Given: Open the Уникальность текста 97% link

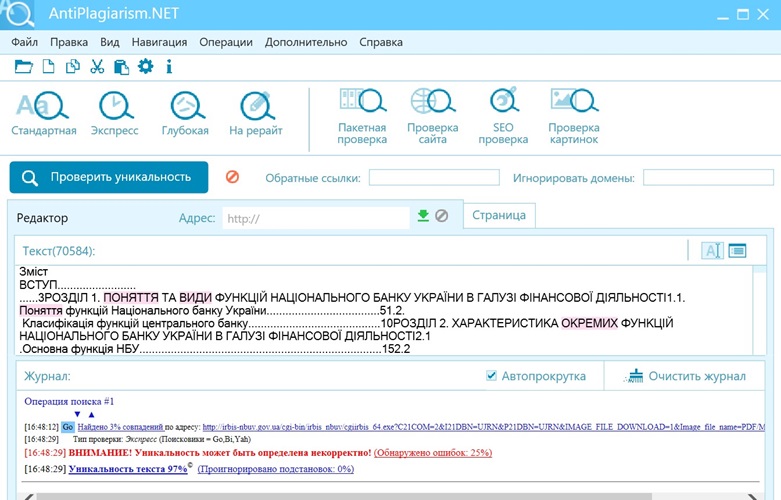Looking at the screenshot, I should click(x=128, y=469).
